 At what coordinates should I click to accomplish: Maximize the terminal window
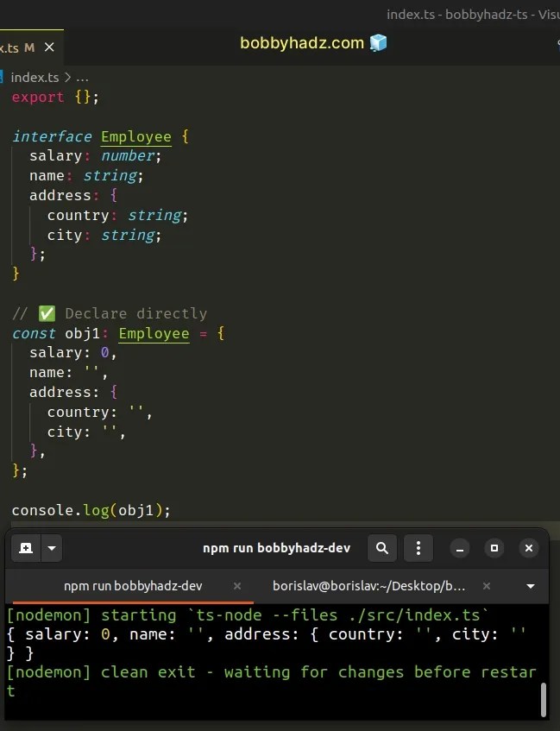(x=494, y=548)
